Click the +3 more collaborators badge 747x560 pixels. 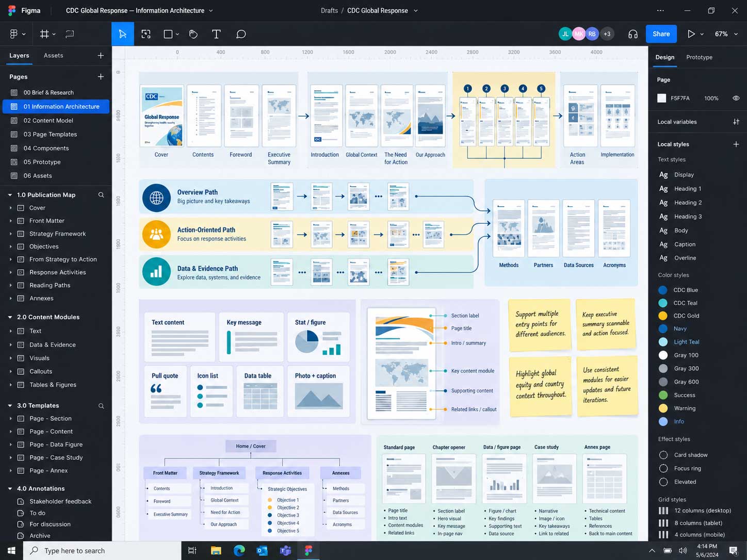click(x=607, y=34)
